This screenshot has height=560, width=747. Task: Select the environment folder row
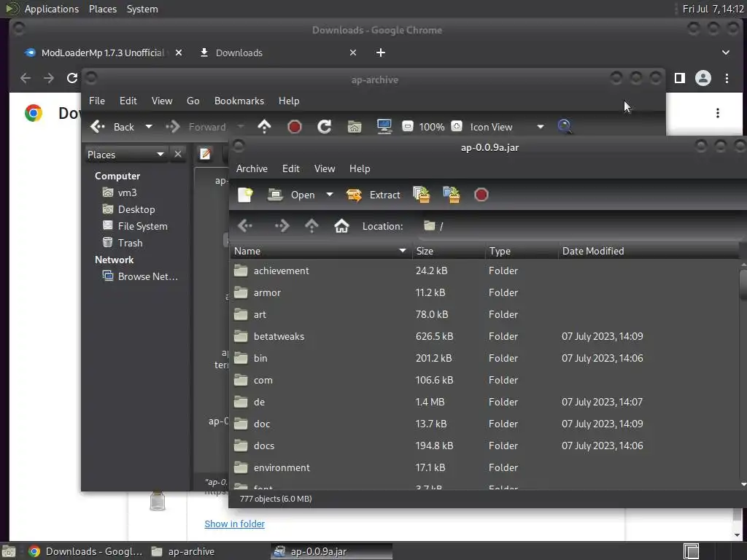pos(484,467)
